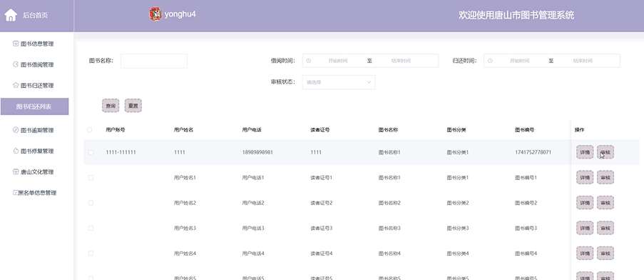Screen dimensions: 644x280
Task: Click the 图书名称 column header
Action: click(x=388, y=130)
